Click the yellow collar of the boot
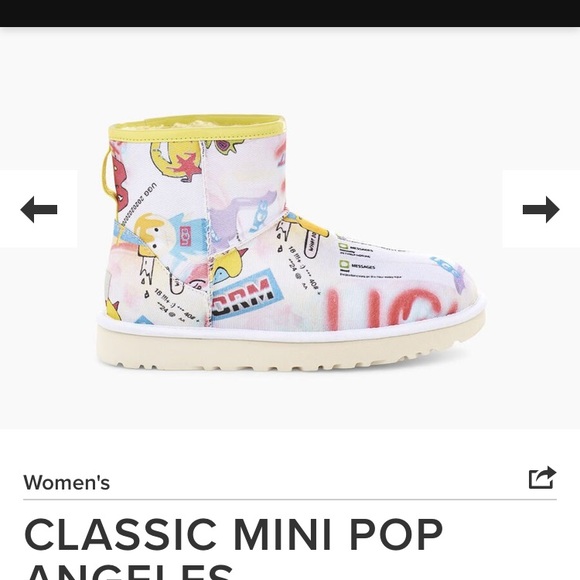This screenshot has height=580, width=580. [x=197, y=128]
